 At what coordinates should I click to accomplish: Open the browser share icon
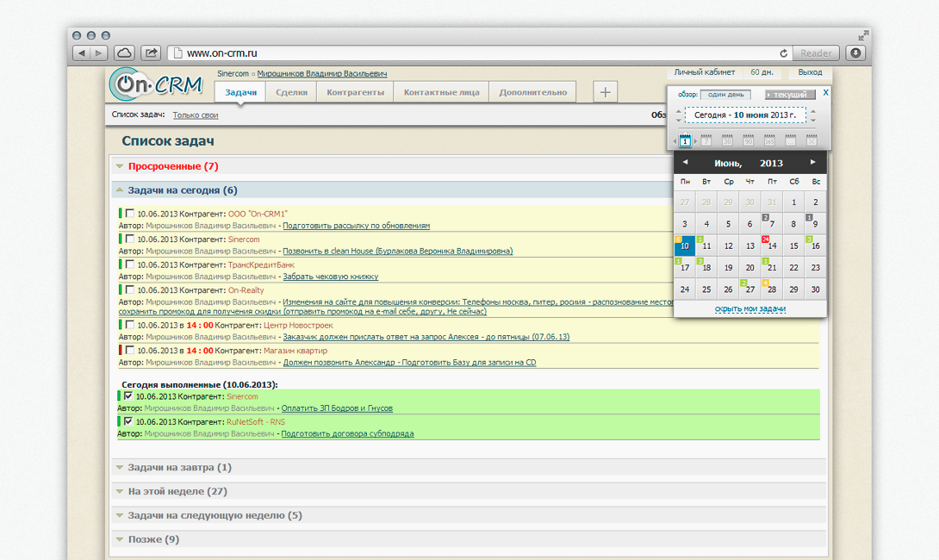coord(151,53)
